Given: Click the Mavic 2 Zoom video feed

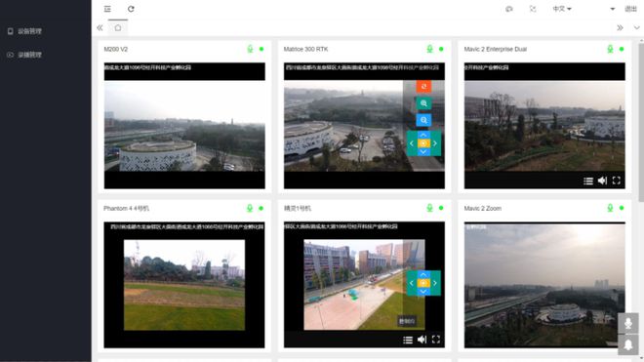Looking at the screenshot, I should pos(544,285).
